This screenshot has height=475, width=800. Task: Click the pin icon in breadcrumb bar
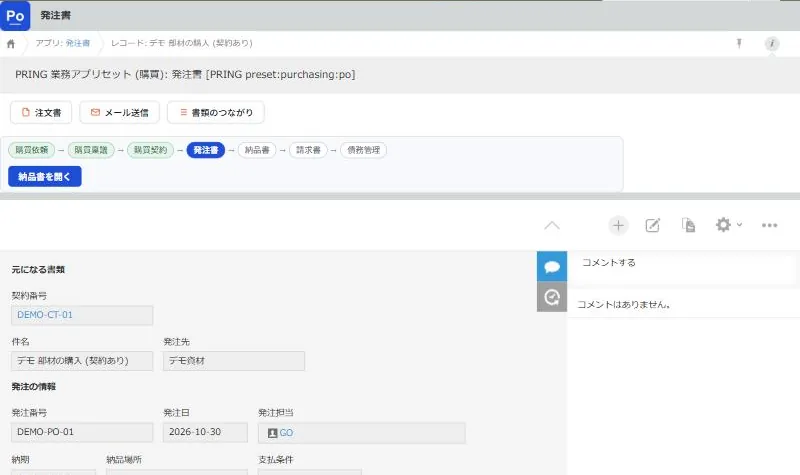click(739, 43)
